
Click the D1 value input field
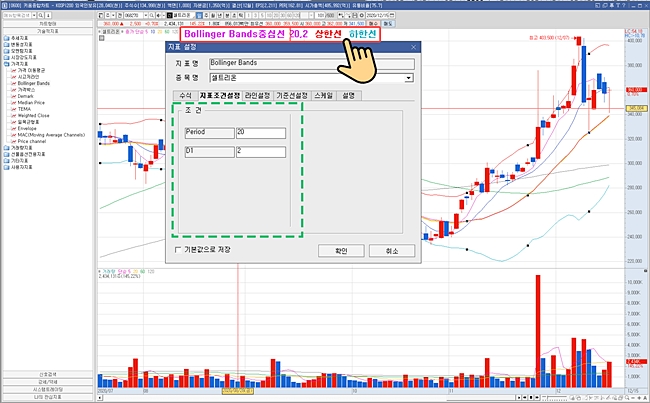tap(261, 152)
